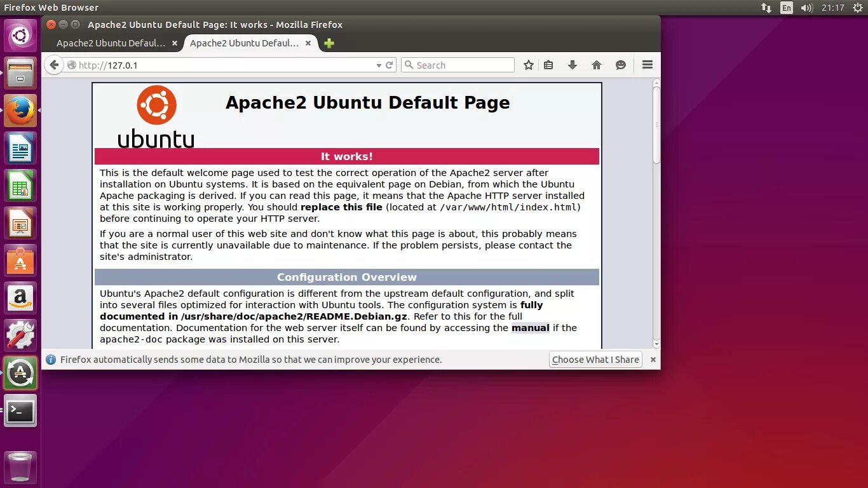This screenshot has height=488, width=868.
Task: Select the second Apache2 Ubuntu Default tab
Action: 245,43
